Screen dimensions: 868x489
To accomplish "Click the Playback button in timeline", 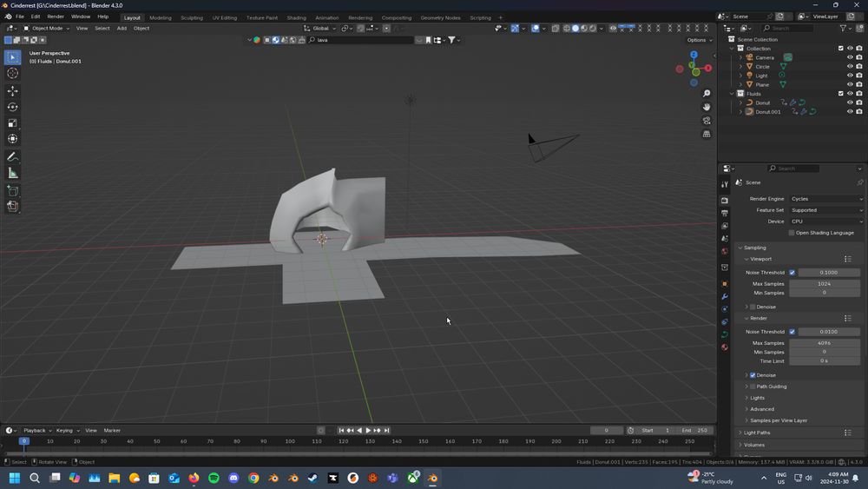I will coord(35,431).
